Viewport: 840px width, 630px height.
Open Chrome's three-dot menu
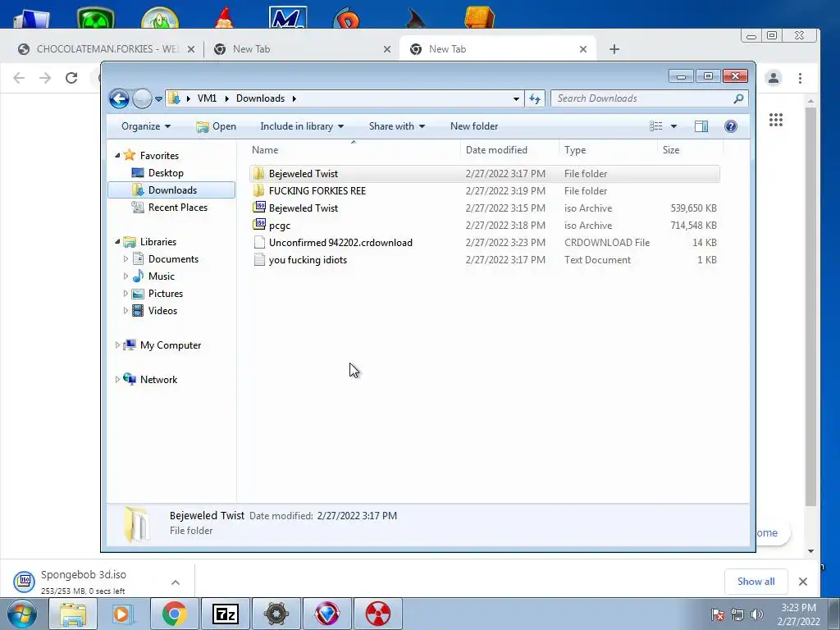[800, 78]
